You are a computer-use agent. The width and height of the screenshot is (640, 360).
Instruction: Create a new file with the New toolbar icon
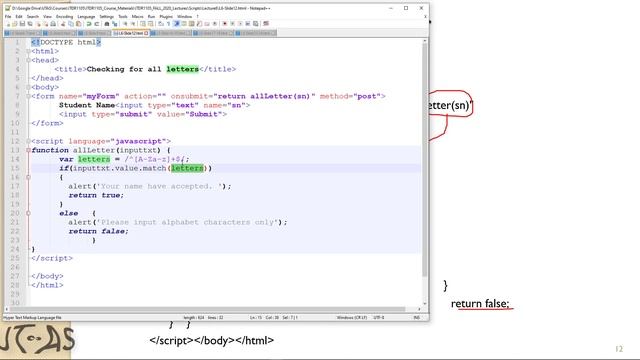click(8, 24)
